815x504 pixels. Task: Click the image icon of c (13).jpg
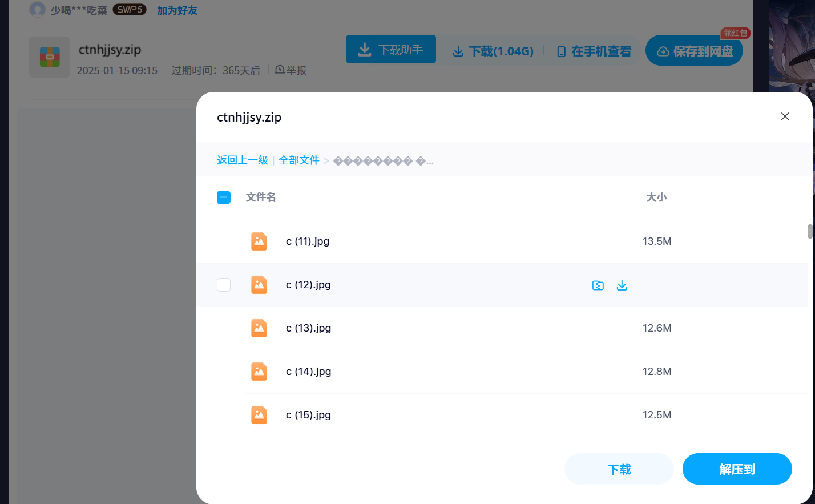[259, 328]
